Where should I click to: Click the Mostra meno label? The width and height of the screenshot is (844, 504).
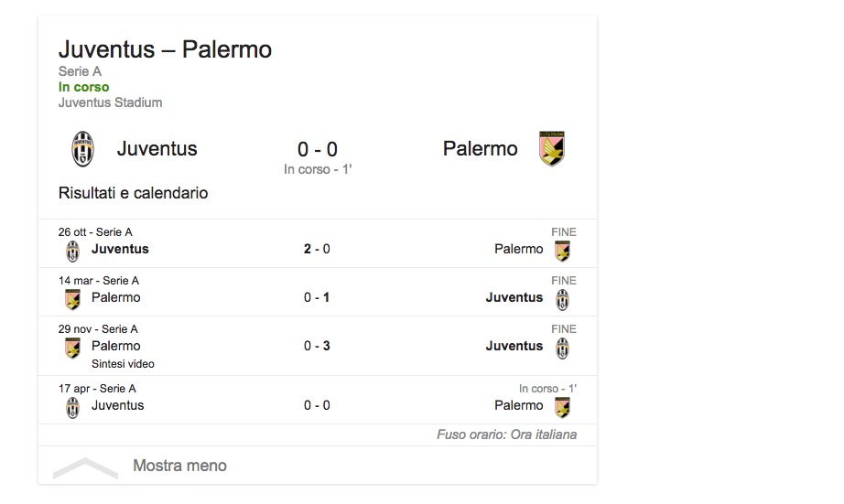179,466
